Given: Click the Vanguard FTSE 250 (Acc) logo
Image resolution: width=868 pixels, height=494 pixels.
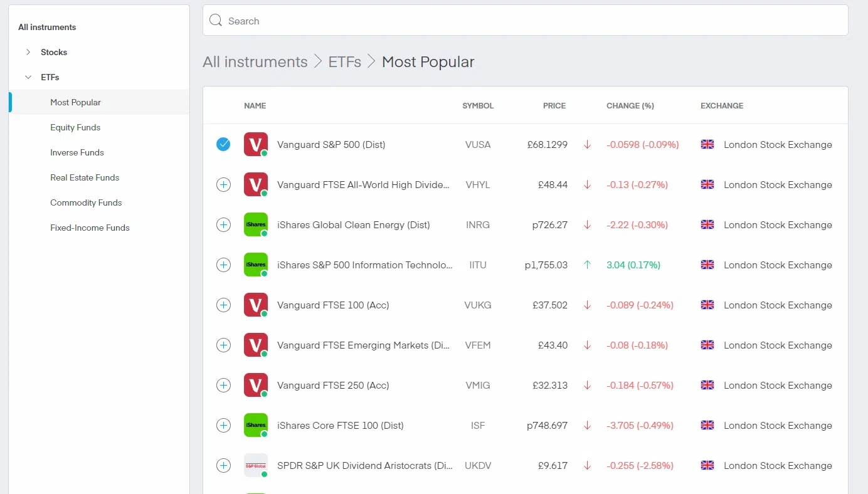Looking at the screenshot, I should pyautogui.click(x=256, y=385).
